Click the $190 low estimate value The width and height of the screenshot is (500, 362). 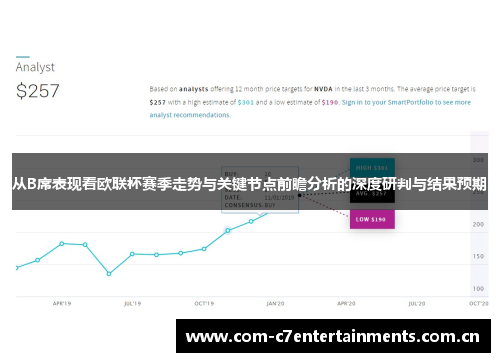[x=330, y=102]
